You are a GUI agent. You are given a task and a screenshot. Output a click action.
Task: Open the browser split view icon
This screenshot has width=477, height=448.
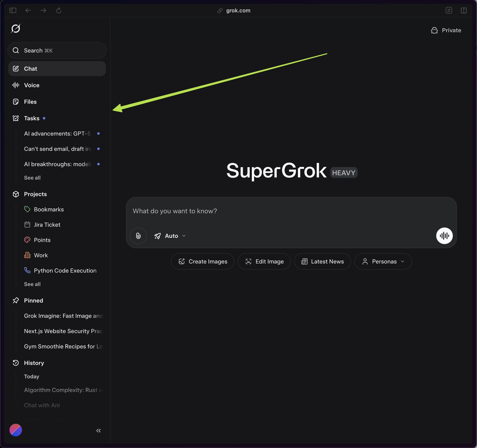pos(463,10)
